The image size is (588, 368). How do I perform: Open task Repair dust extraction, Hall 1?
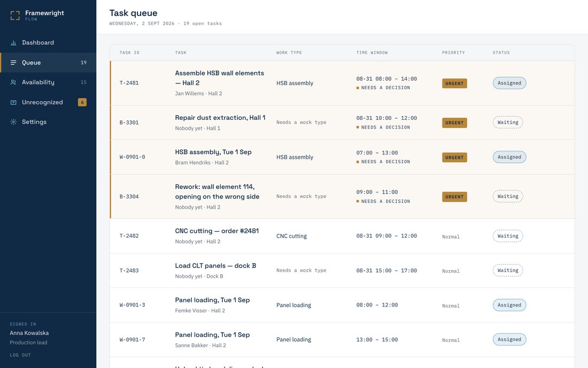click(220, 118)
